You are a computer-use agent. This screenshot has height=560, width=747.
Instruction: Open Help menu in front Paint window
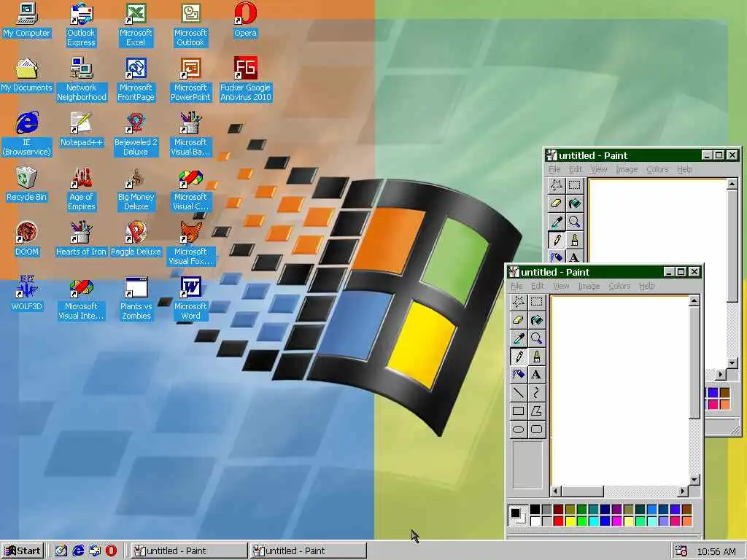(646, 286)
